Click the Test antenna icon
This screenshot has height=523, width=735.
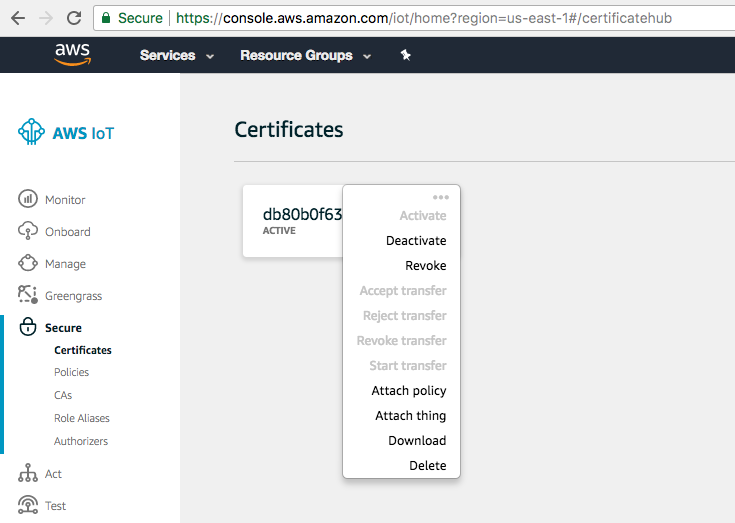(28, 505)
